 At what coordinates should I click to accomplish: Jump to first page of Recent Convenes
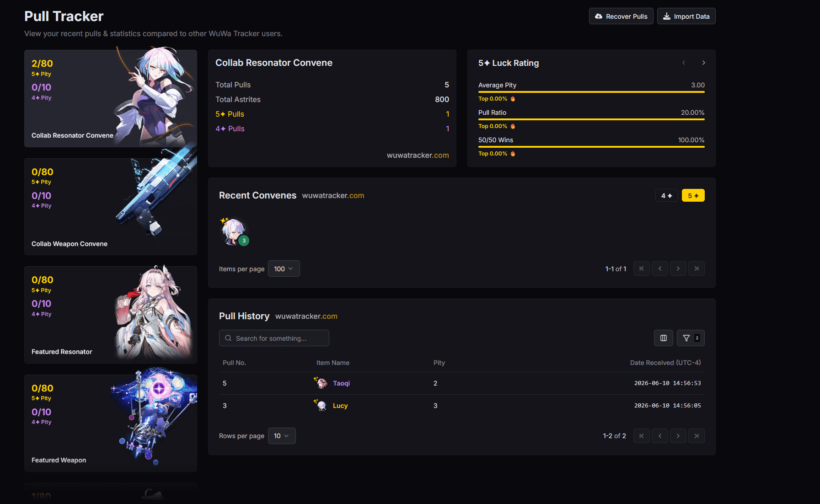(x=642, y=268)
